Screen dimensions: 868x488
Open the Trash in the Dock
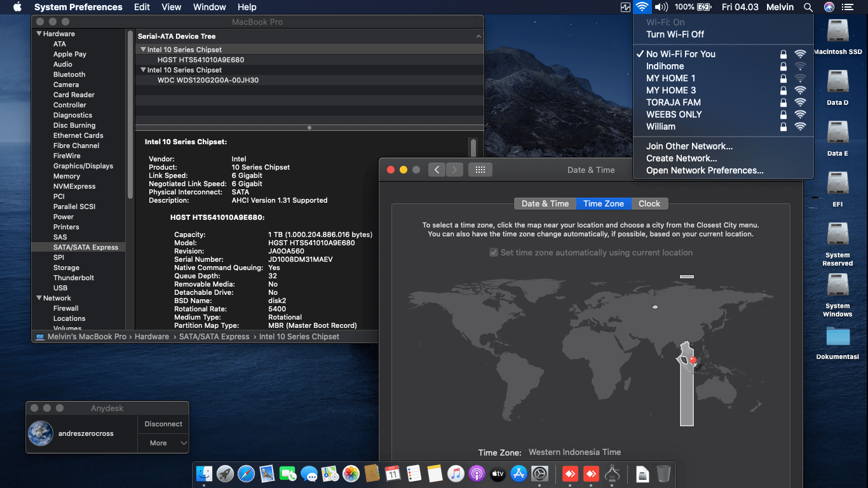coord(663,473)
